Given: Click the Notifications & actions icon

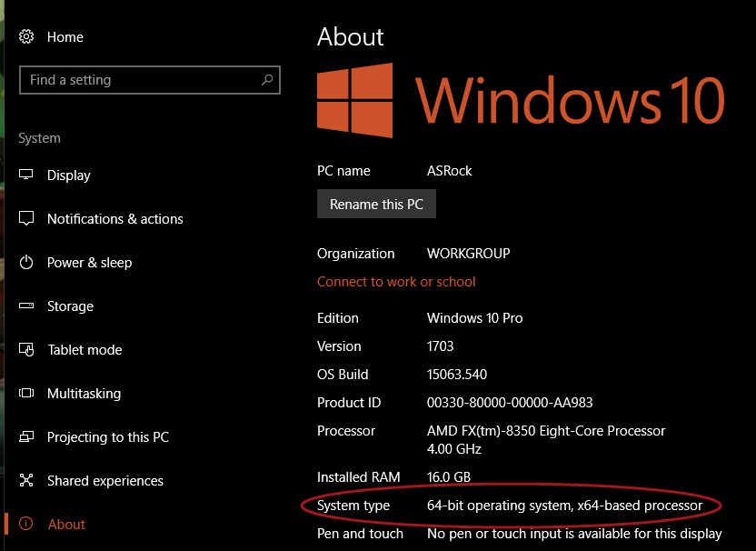Looking at the screenshot, I should pyautogui.click(x=26, y=218).
